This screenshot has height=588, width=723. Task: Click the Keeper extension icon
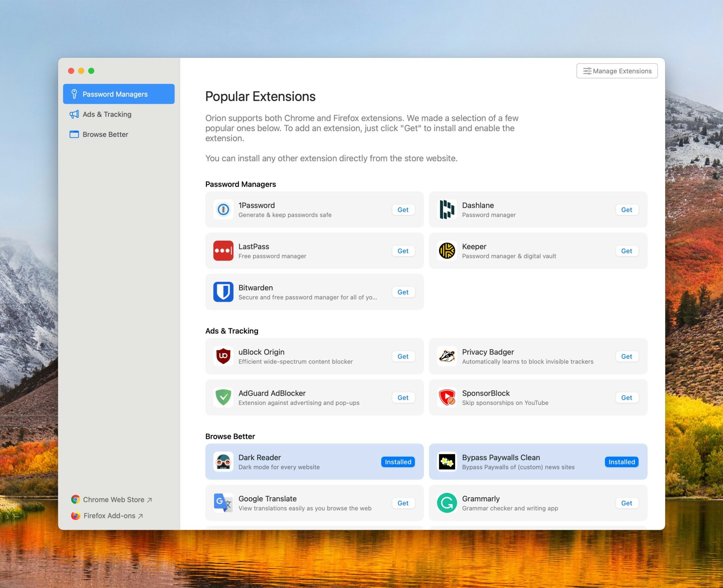(x=447, y=251)
